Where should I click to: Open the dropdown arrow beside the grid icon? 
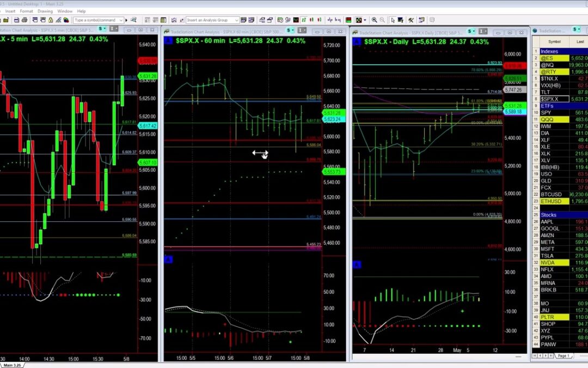tap(365, 20)
